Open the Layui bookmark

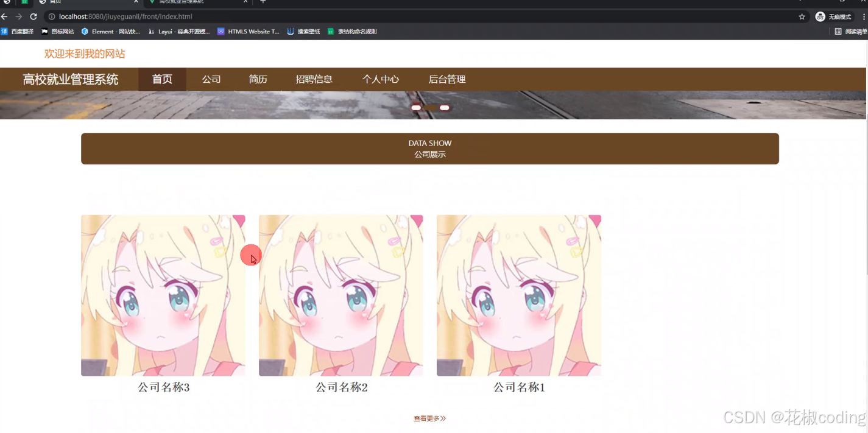pos(179,31)
